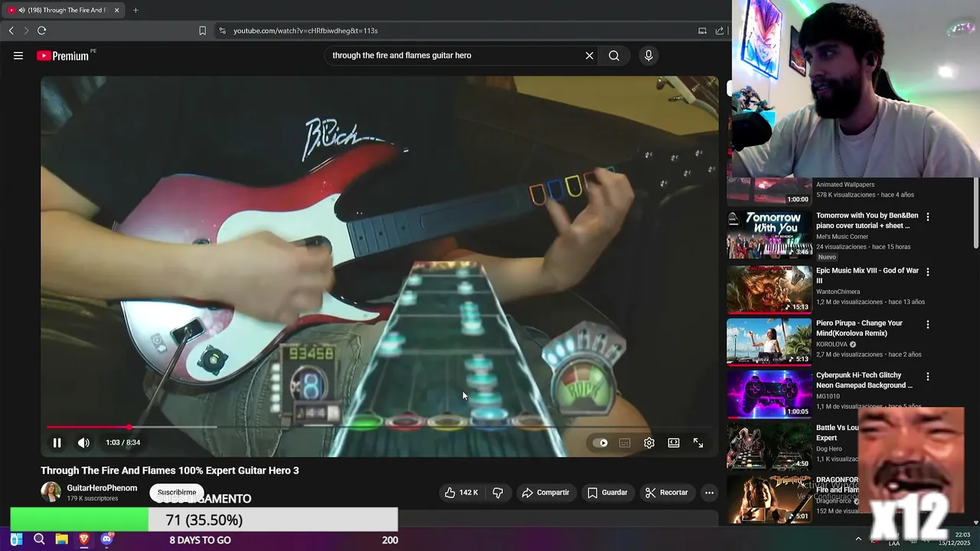The image size is (980, 551).
Task: Play Piero Pirupa Change Your Mind thumbnail
Action: click(769, 342)
